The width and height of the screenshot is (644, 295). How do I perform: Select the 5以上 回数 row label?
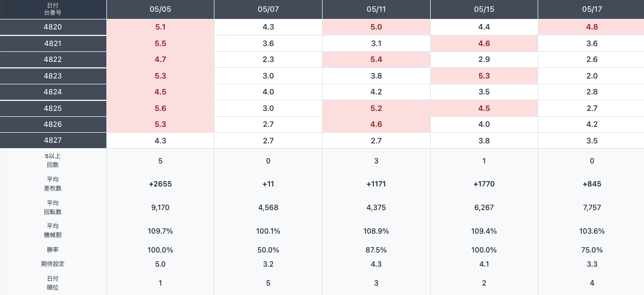53,160
